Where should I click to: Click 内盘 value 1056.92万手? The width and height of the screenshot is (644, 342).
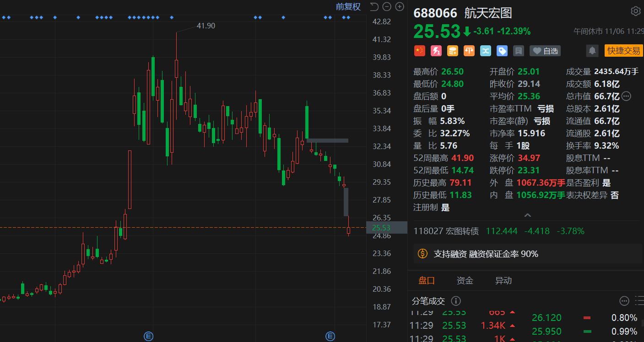[541, 195]
